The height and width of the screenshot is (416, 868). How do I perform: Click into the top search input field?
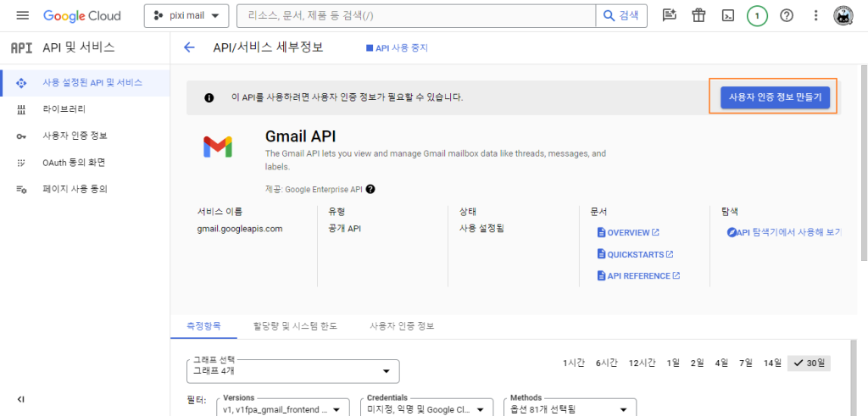click(415, 16)
